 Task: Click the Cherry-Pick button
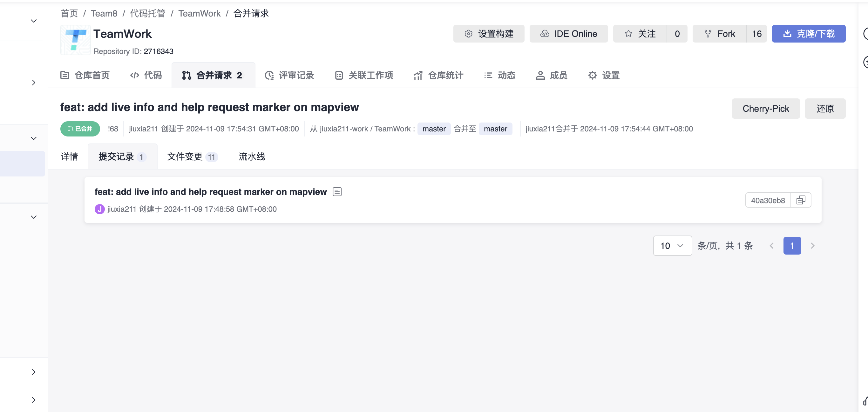[x=765, y=109]
